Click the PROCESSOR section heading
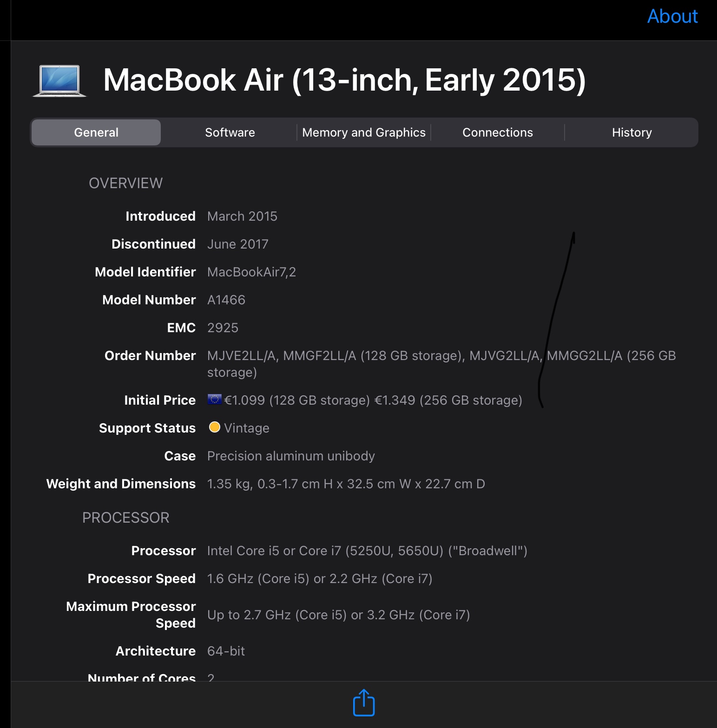The width and height of the screenshot is (717, 728). pyautogui.click(x=125, y=518)
